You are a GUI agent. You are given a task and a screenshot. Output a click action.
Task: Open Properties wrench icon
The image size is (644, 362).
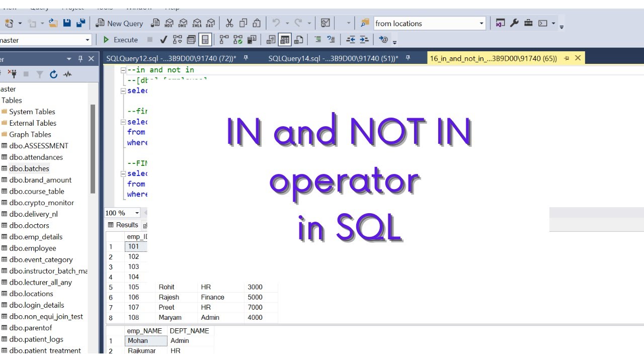point(514,23)
